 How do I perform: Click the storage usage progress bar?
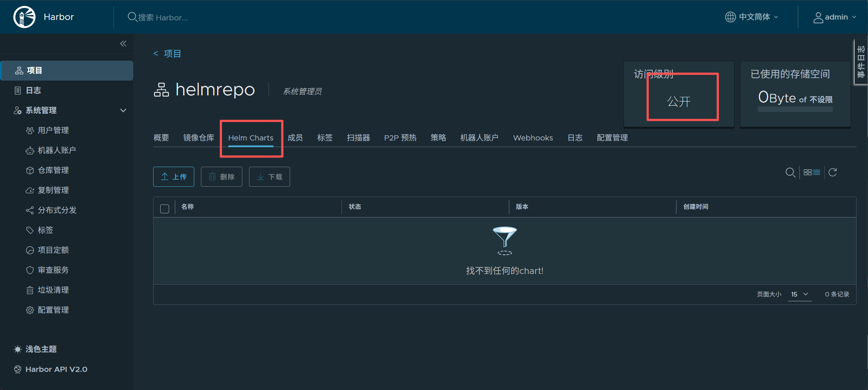tap(795, 109)
